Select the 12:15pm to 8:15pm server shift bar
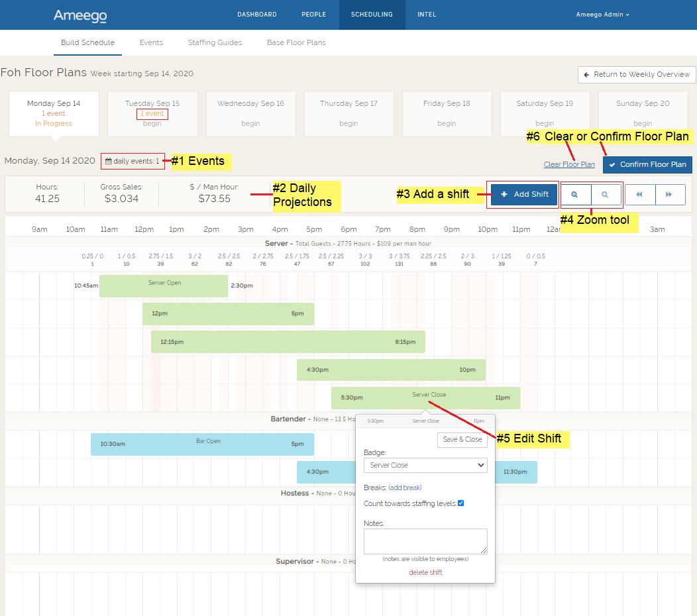697x616 pixels. click(288, 342)
